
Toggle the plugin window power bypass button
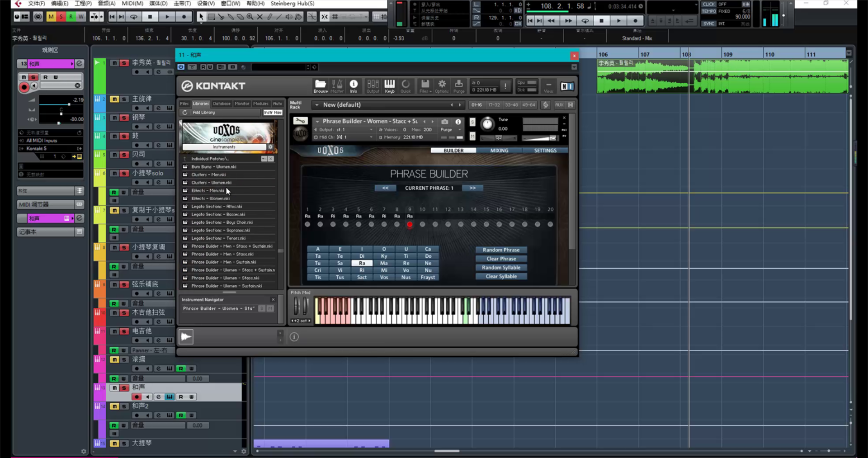pyautogui.click(x=181, y=67)
